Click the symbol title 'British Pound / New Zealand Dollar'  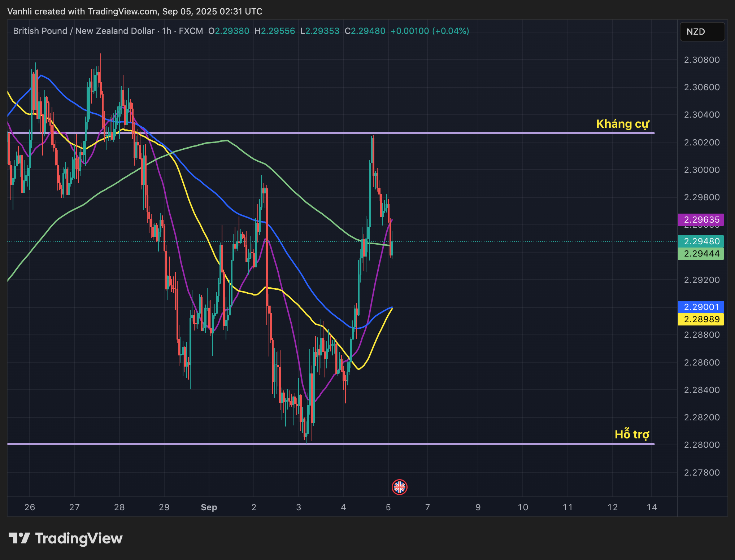(84, 31)
